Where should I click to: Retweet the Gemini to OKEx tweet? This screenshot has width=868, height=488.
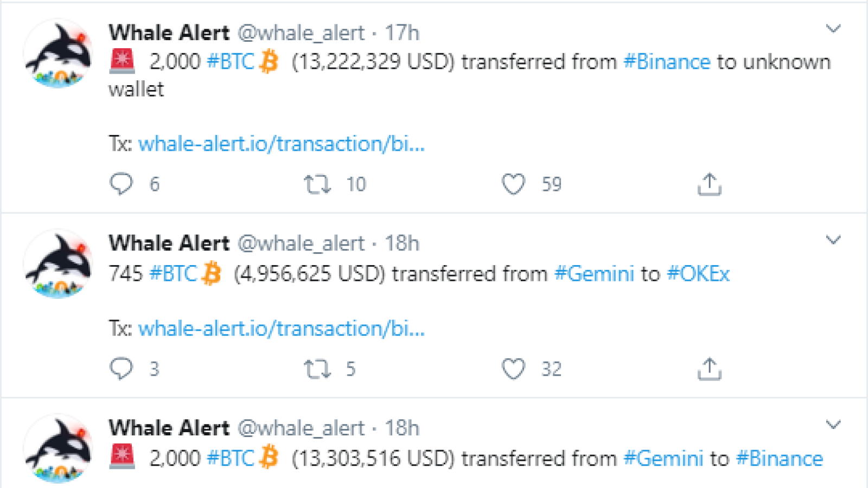(x=317, y=369)
